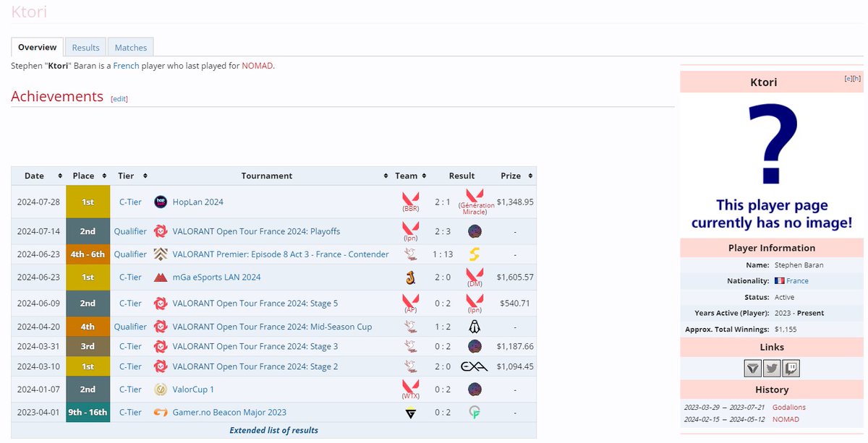Click the Open Tour France Stage 5 icon
This screenshot has height=443, width=868.
[x=161, y=304]
